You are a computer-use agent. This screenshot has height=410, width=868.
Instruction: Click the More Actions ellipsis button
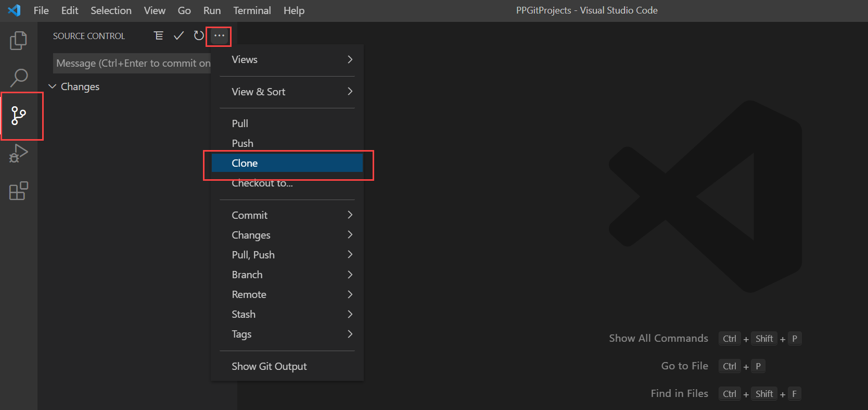(219, 35)
